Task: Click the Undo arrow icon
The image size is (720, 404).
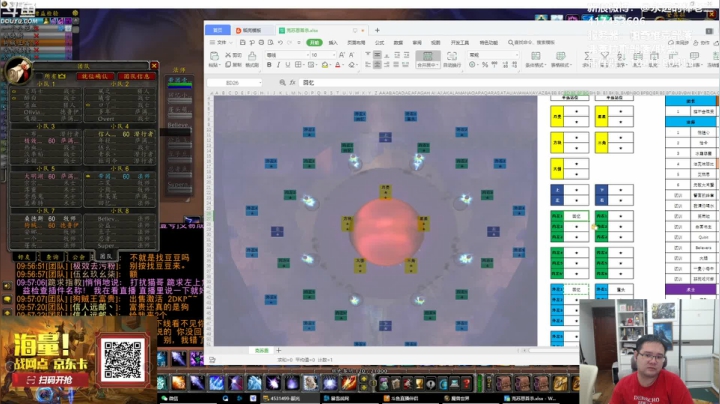Action: pyautogui.click(x=280, y=42)
